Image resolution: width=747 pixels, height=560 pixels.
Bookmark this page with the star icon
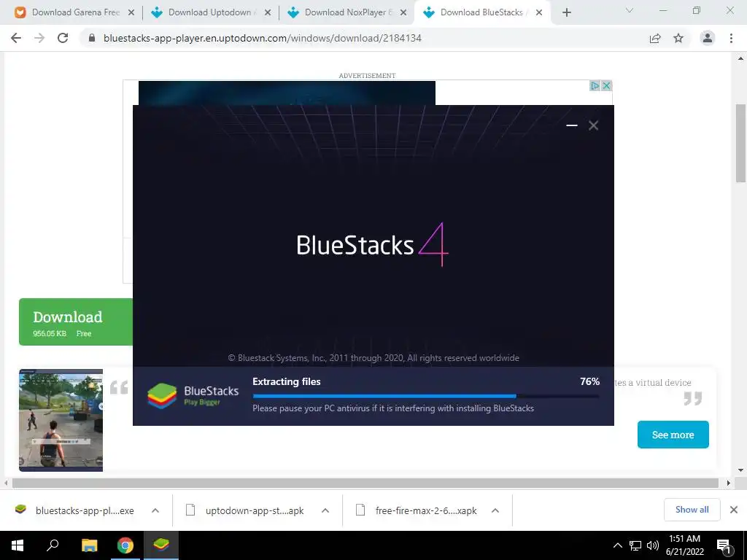(678, 38)
